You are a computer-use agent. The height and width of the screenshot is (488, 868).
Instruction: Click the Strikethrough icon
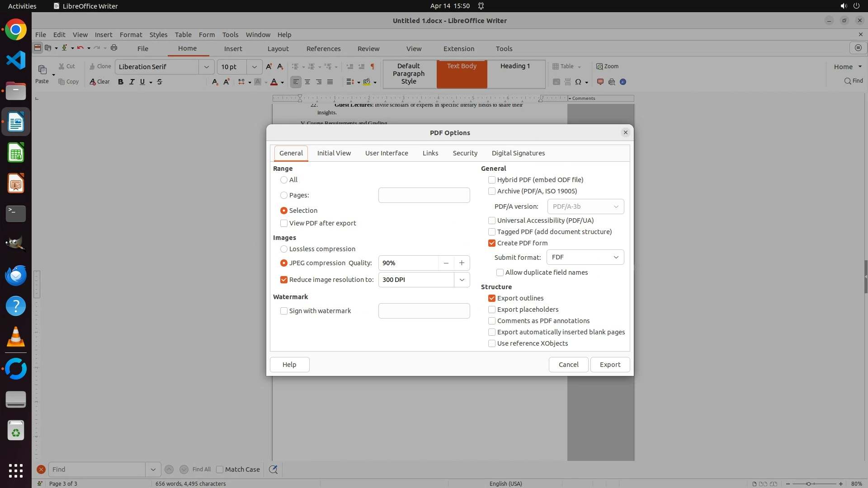[x=160, y=82]
